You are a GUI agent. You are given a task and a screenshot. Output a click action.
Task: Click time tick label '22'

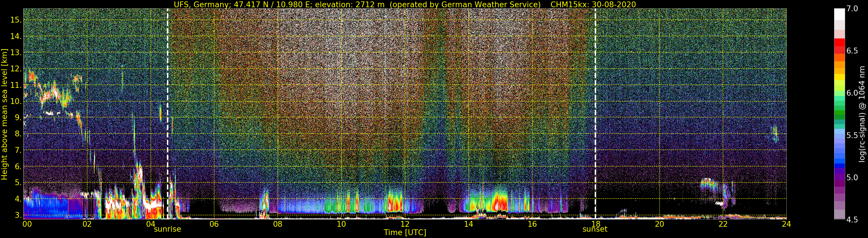[x=723, y=224]
